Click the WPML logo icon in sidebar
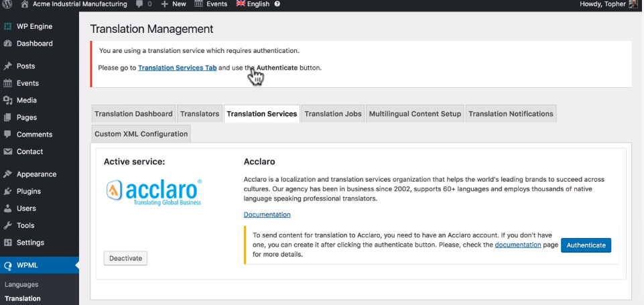Viewport: 644px width, 305px height. coord(7,265)
